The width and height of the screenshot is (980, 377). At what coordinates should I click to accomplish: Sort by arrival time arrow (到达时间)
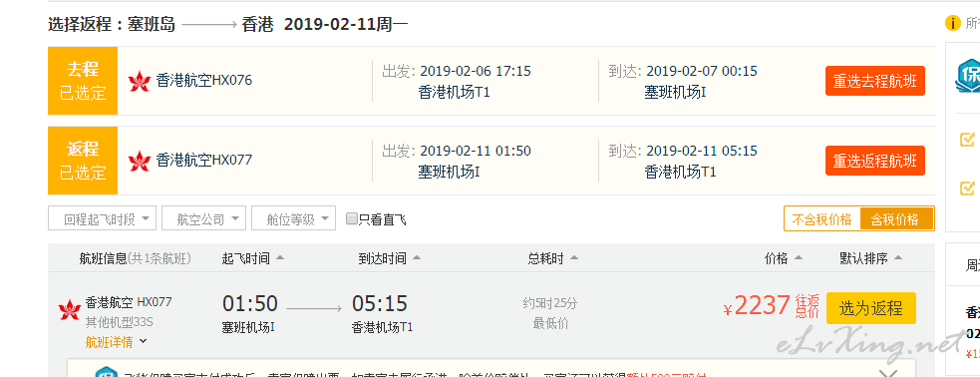coord(417,258)
